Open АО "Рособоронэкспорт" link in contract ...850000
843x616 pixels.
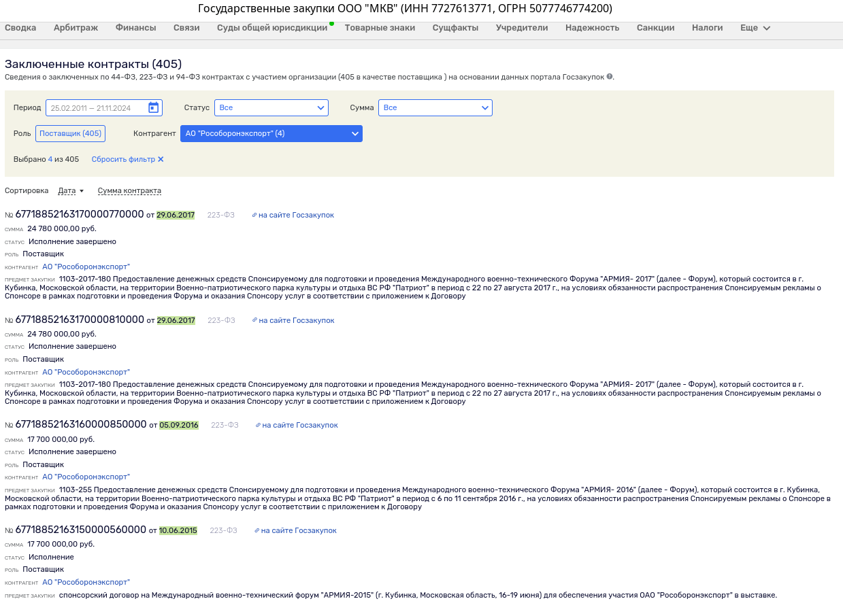pyautogui.click(x=86, y=477)
